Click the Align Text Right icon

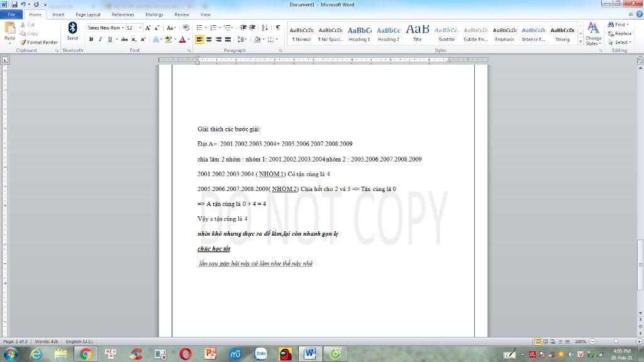point(218,40)
